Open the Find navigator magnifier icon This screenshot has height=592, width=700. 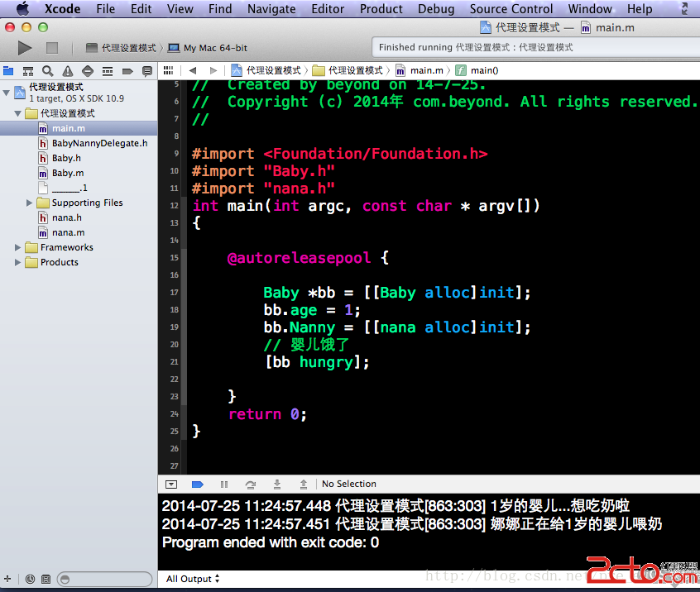48,71
